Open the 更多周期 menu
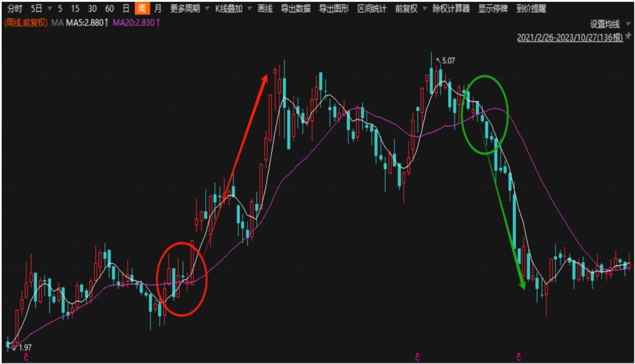 (185, 8)
